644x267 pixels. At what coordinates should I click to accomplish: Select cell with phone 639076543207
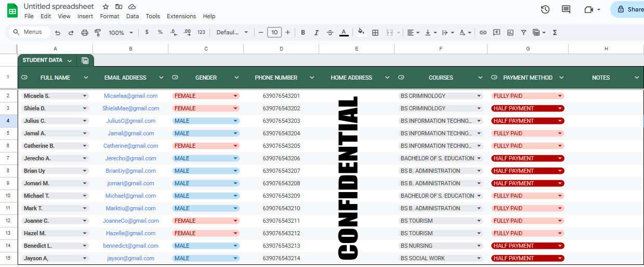[x=281, y=171]
